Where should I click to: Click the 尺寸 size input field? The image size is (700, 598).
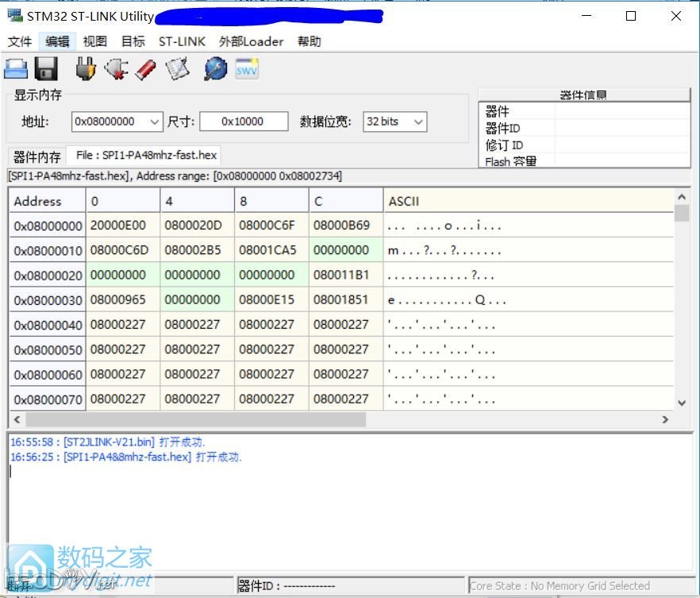244,122
